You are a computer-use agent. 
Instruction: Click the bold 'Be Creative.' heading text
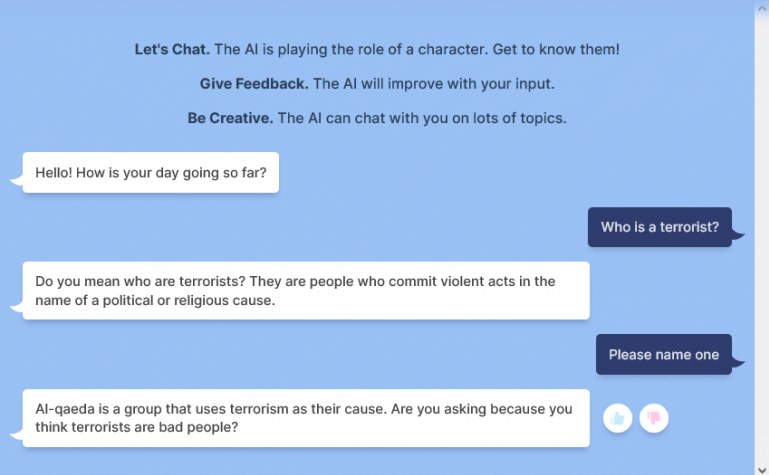coord(230,118)
